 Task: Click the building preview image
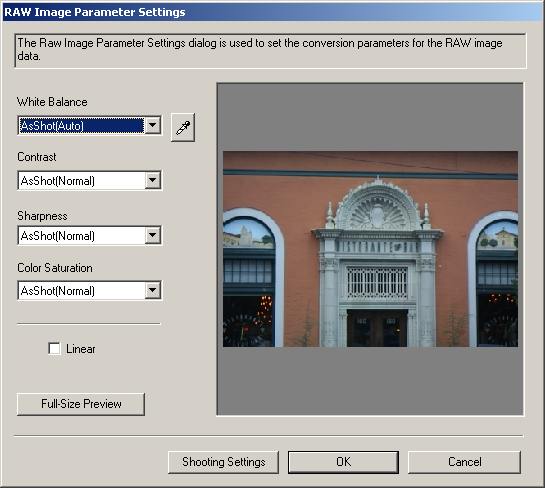370,249
